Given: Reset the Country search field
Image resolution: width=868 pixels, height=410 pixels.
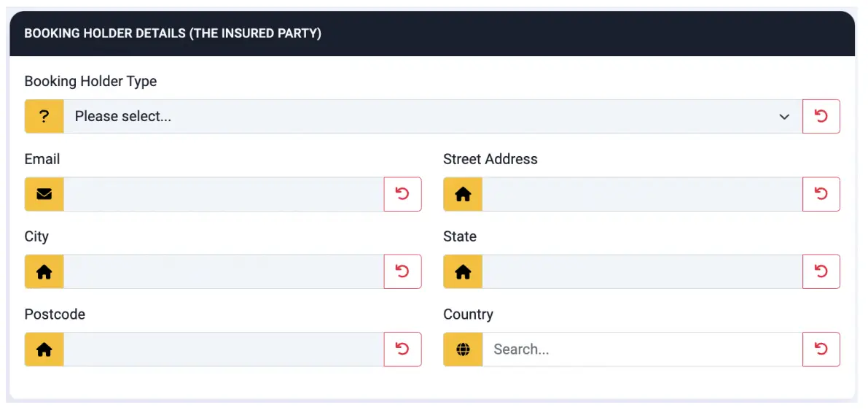Looking at the screenshot, I should pos(821,349).
